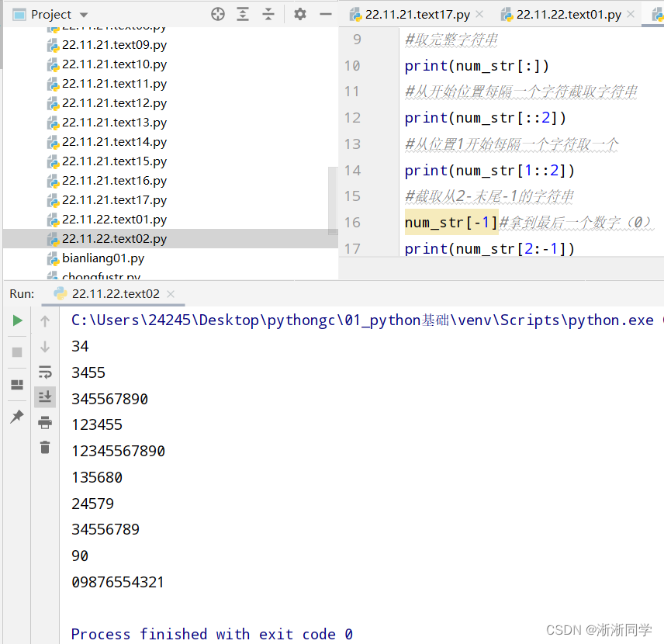Click code line print(num_str[2:-1])
The height and width of the screenshot is (644, 664).
(489, 249)
